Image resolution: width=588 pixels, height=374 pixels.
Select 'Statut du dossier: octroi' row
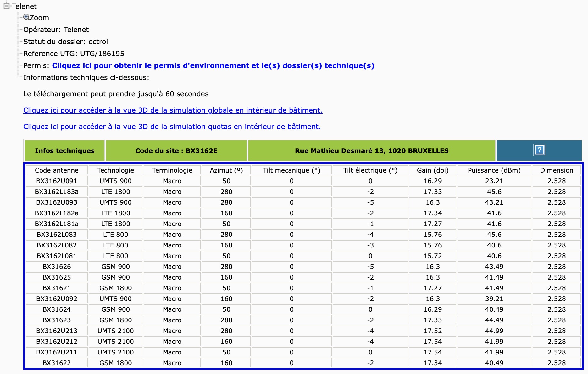pyautogui.click(x=65, y=42)
